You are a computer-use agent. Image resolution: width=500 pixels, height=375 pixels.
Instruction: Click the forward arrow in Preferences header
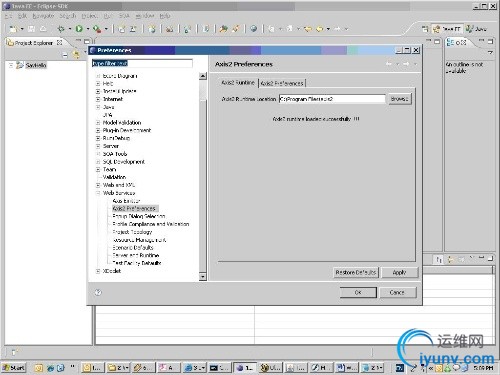pyautogui.click(x=406, y=64)
